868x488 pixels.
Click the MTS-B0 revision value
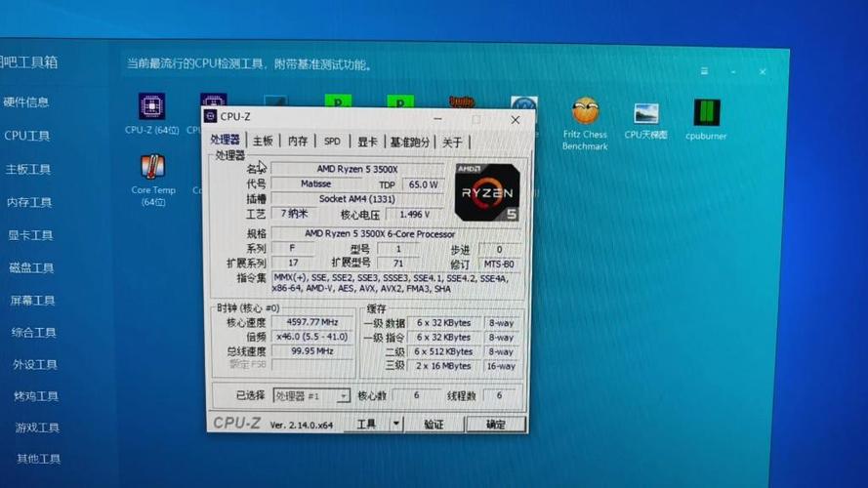[x=499, y=264]
